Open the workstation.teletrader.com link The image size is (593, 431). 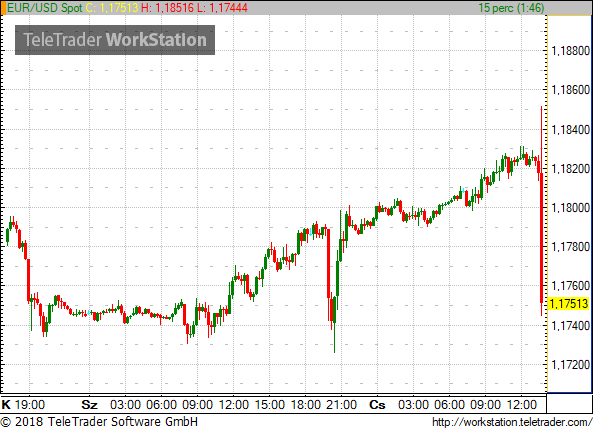click(x=512, y=422)
